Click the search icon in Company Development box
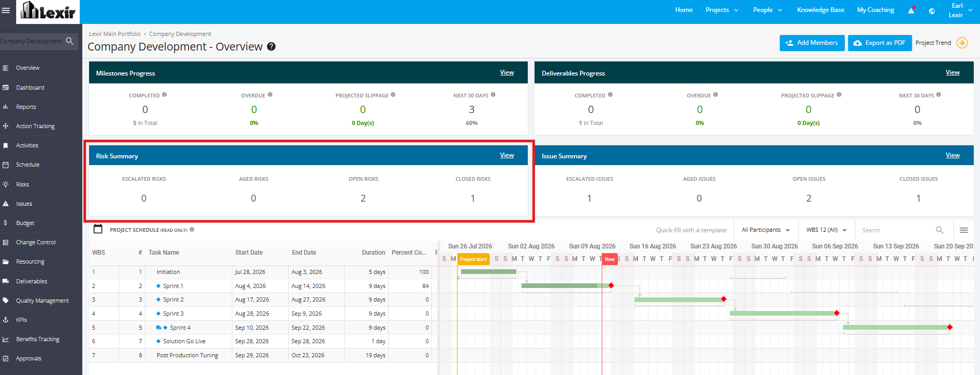980x375 pixels. click(x=70, y=41)
